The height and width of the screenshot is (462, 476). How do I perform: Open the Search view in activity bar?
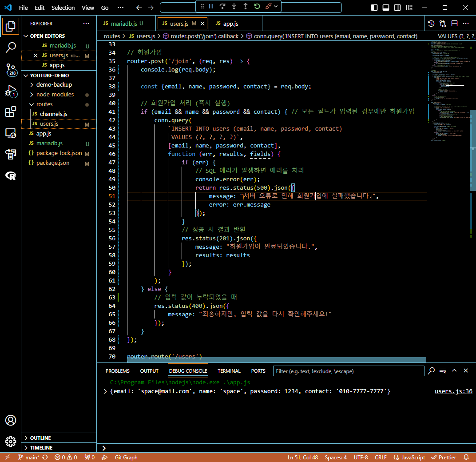(x=11, y=48)
